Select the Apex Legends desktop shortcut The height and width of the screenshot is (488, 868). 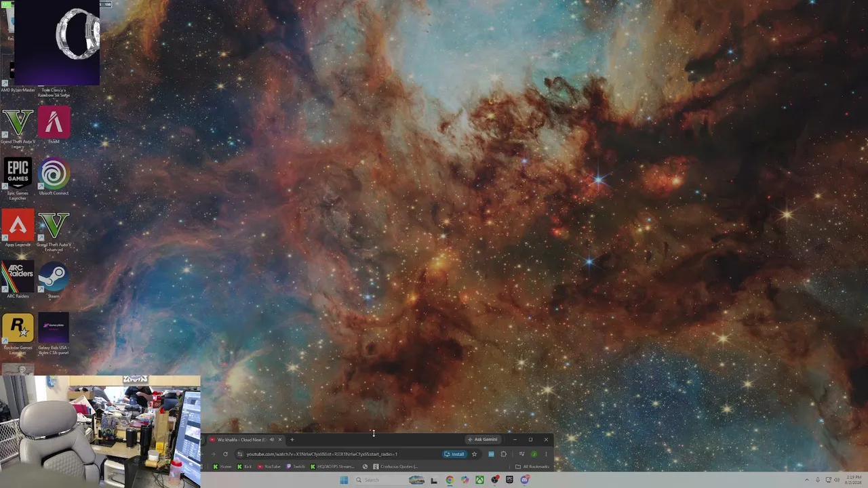click(x=18, y=228)
